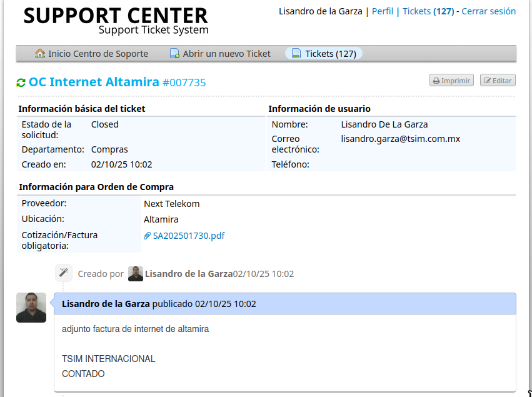The height and width of the screenshot is (397, 532).
Task: Click the green refresh icon beside ticket title
Action: [21, 83]
